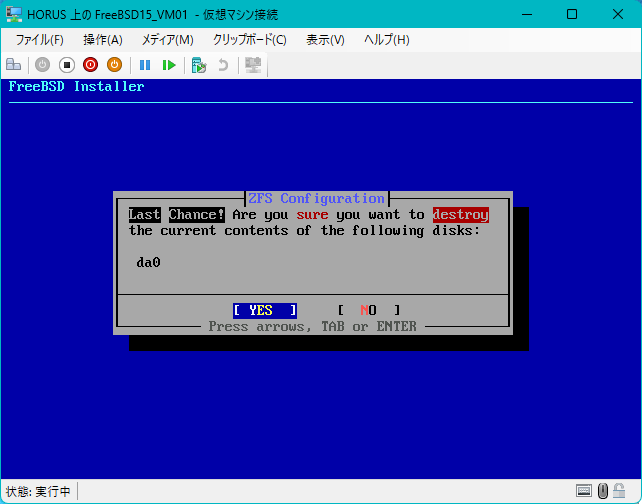Screen dimensions: 642x504
Task: Click the 状態: 実行中 status text
Action: (x=38, y=491)
